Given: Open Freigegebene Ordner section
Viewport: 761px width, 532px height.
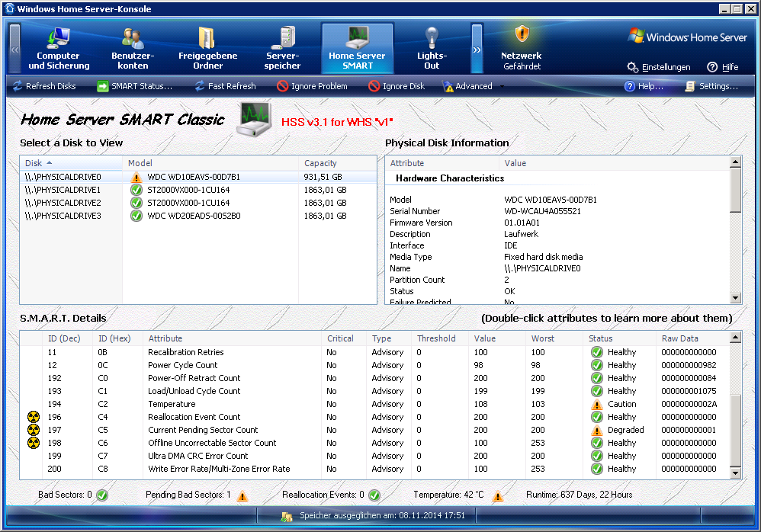Looking at the screenshot, I should [x=207, y=49].
